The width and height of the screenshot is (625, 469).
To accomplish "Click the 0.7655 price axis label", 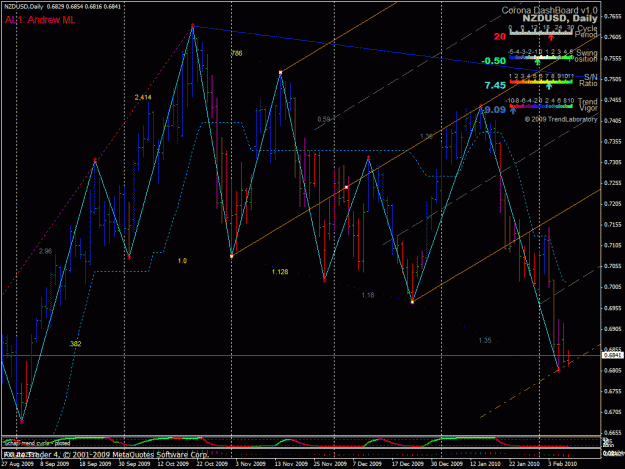I will pyautogui.click(x=613, y=16).
